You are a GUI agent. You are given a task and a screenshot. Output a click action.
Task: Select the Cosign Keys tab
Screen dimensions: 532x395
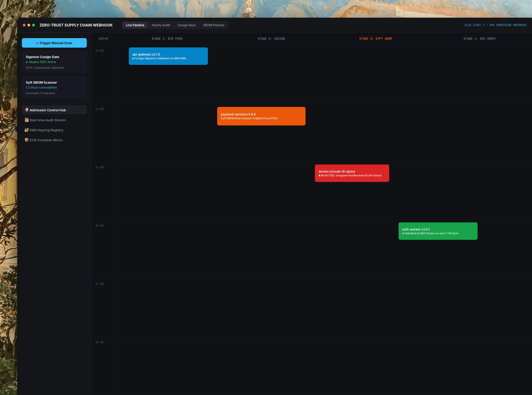[186, 25]
